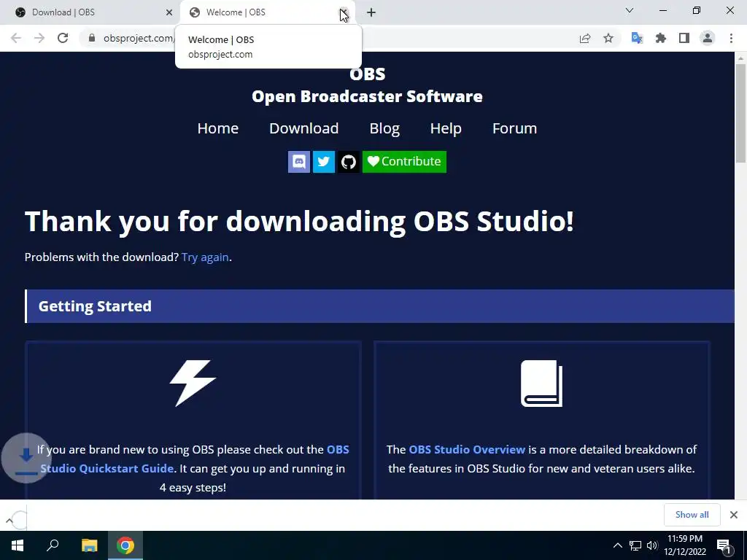The height and width of the screenshot is (560, 747).
Task: Click the page vertical scrollbar thumb
Action: (740, 113)
